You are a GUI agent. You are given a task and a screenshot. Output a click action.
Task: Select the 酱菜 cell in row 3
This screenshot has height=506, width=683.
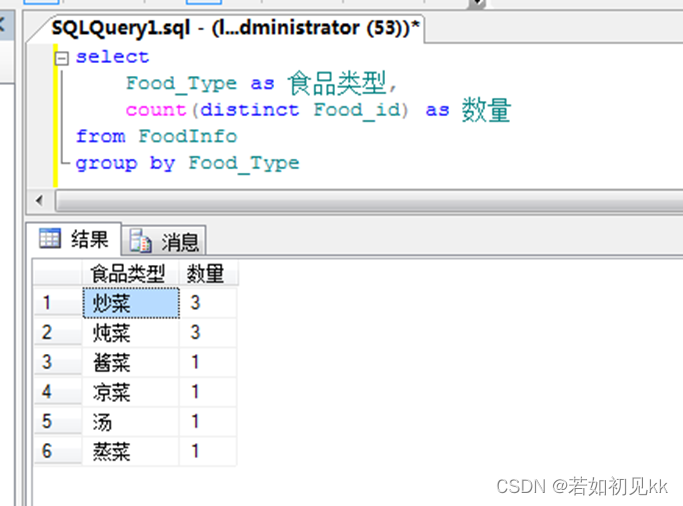(131, 362)
